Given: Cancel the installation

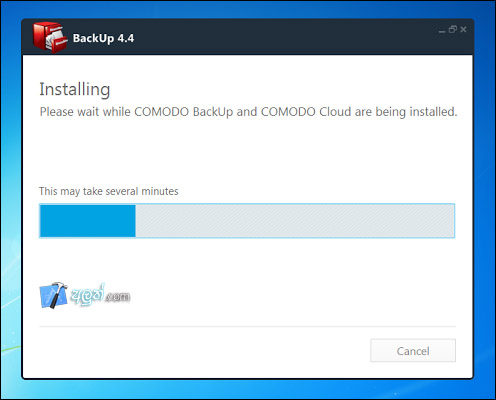Looking at the screenshot, I should pos(413,351).
